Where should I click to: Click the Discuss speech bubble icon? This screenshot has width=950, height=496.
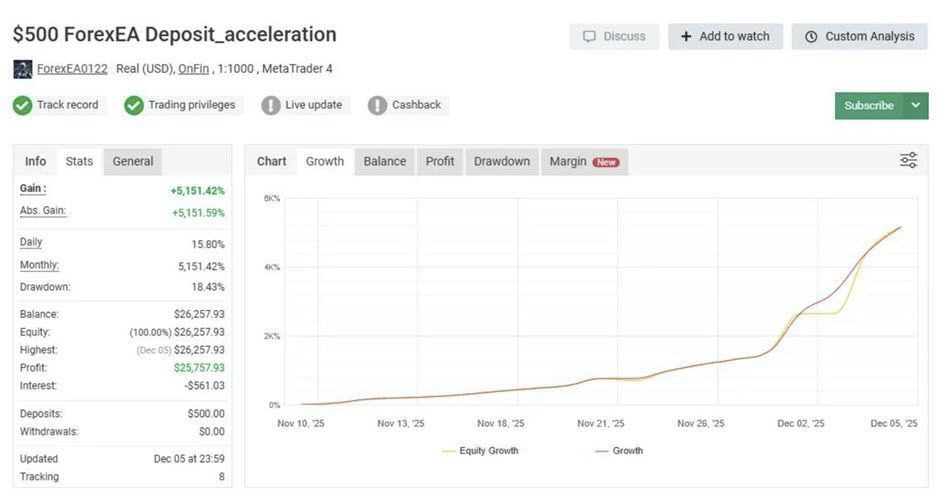coord(590,37)
